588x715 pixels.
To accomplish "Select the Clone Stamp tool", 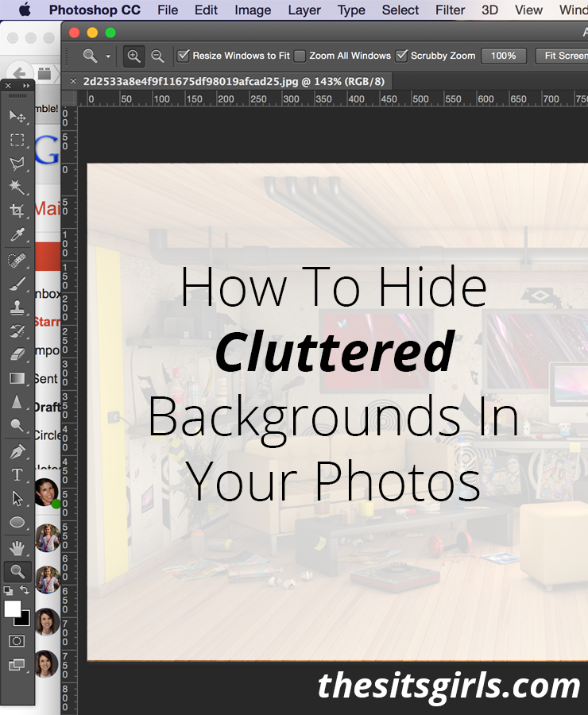I will (x=17, y=307).
